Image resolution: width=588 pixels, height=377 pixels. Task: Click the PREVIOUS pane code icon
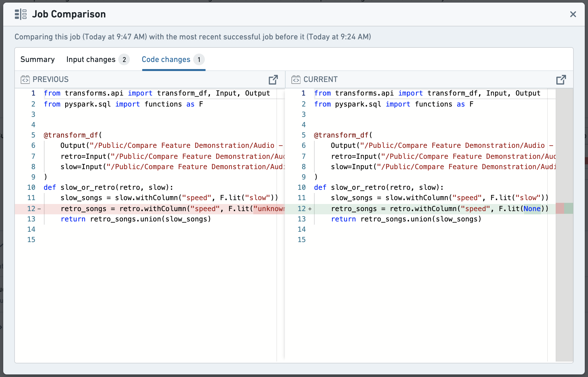click(25, 79)
